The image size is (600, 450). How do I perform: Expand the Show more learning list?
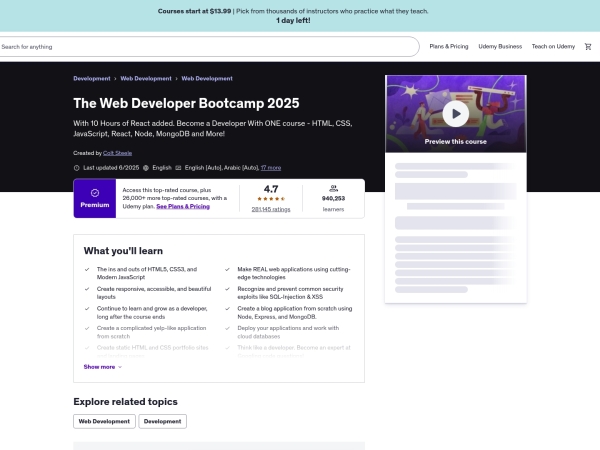pos(103,367)
